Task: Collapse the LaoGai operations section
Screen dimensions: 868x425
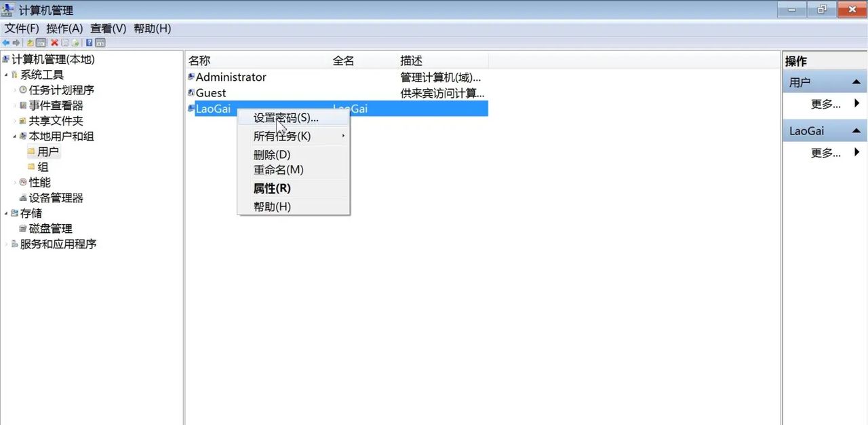Action: click(856, 130)
